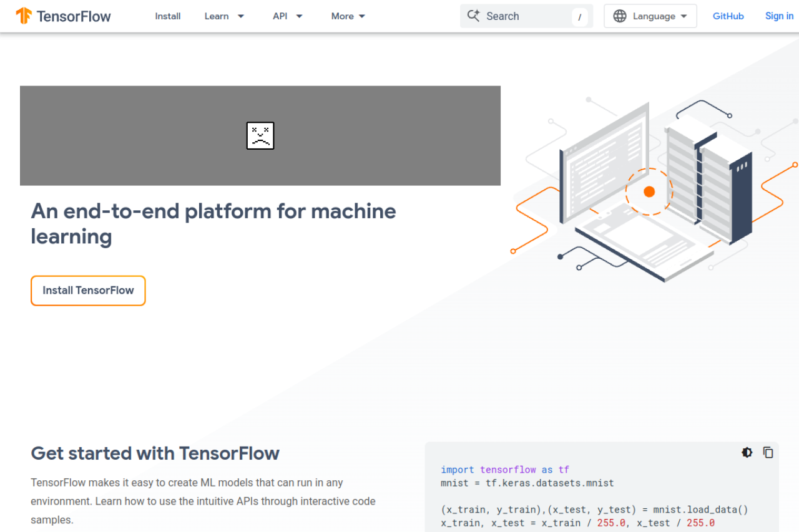Click the 'An end-to-end platform' headline
The height and width of the screenshot is (532, 799).
tap(213, 224)
